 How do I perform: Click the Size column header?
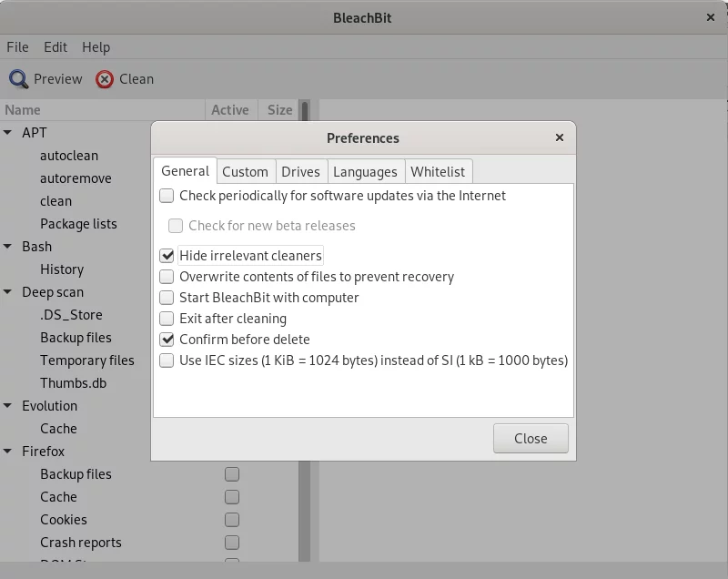278,110
